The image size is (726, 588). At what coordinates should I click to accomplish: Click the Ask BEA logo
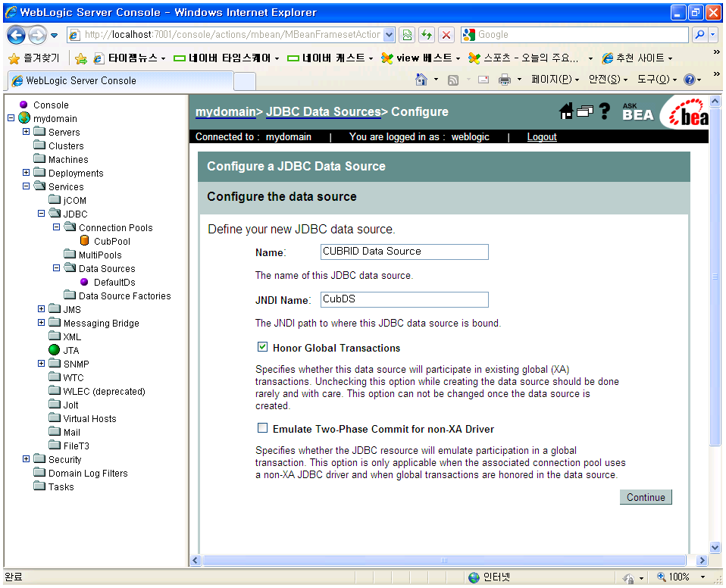[637, 112]
